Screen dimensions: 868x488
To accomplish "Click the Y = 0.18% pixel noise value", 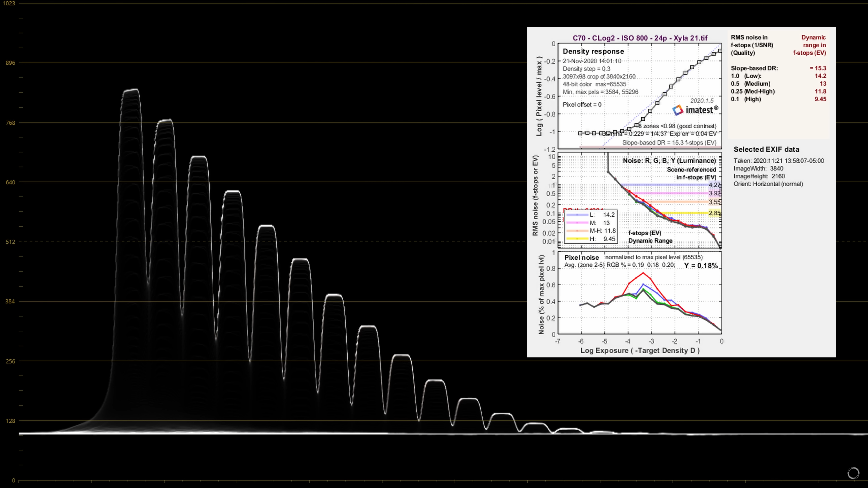I will click(x=701, y=266).
